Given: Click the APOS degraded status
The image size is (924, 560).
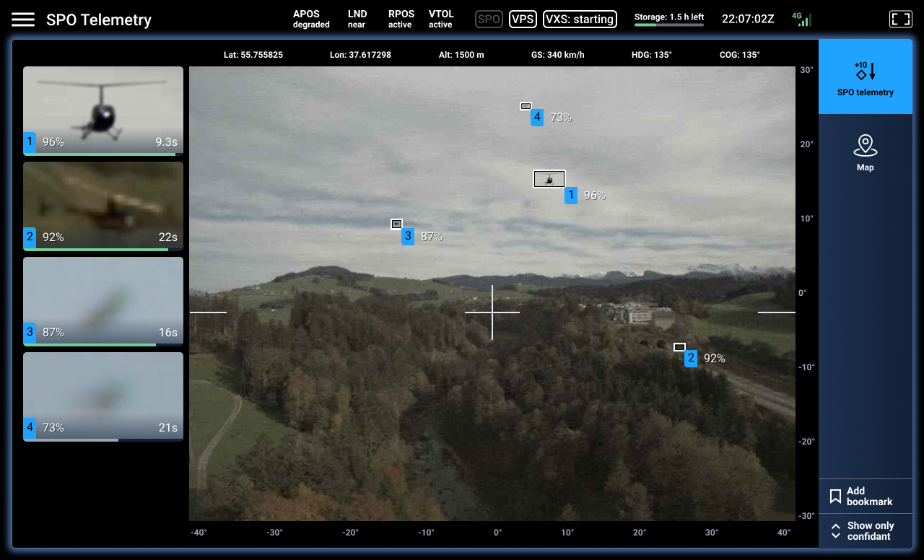Looking at the screenshot, I should (x=311, y=19).
